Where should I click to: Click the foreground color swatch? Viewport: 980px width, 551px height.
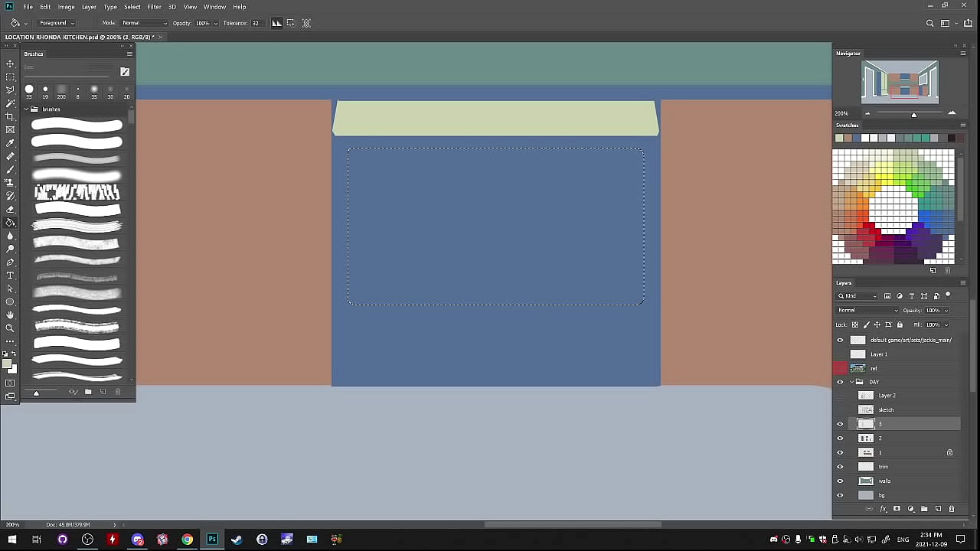click(x=7, y=364)
